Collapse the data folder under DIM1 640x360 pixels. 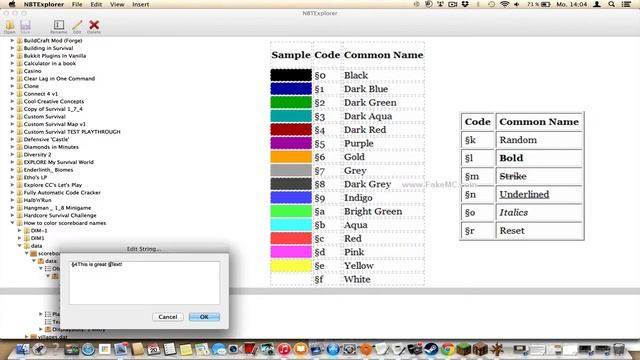pos(20,246)
